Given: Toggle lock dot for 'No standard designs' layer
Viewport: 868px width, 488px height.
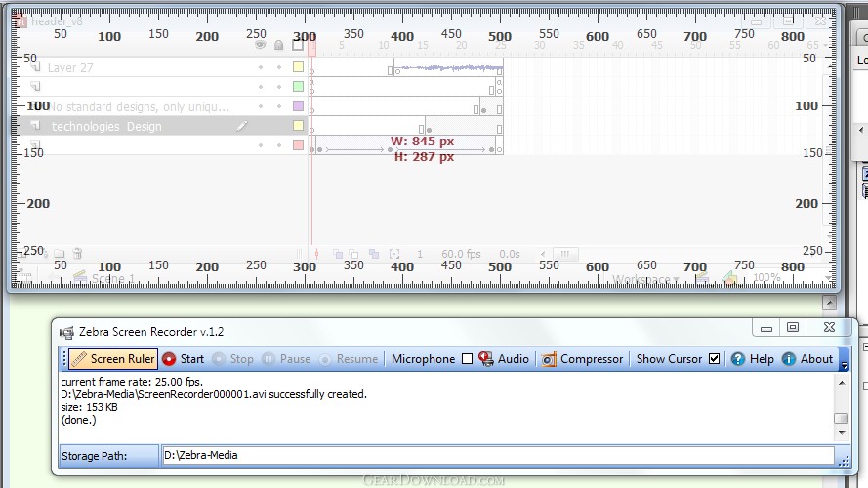Looking at the screenshot, I should click(x=279, y=106).
